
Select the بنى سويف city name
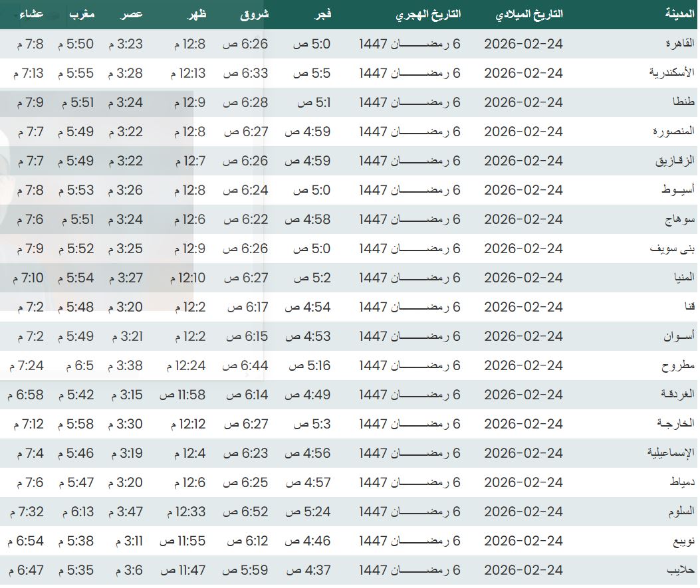click(x=672, y=248)
